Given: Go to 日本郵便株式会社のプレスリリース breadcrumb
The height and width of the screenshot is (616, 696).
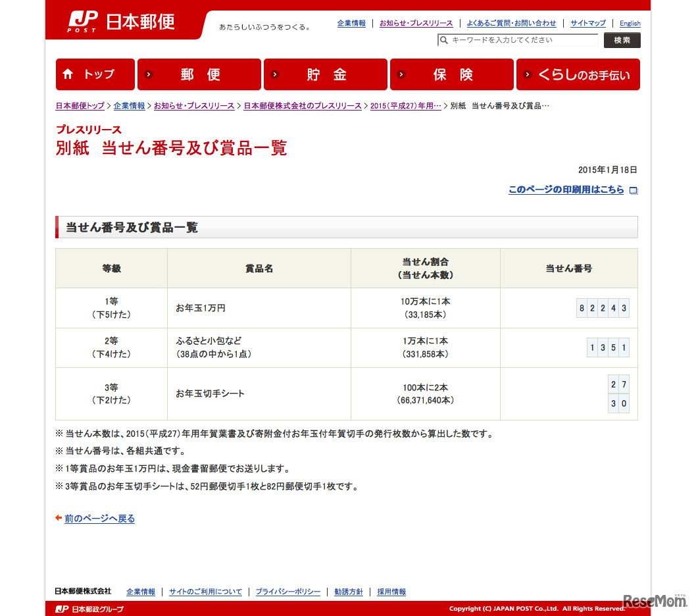Looking at the screenshot, I should [x=303, y=106].
